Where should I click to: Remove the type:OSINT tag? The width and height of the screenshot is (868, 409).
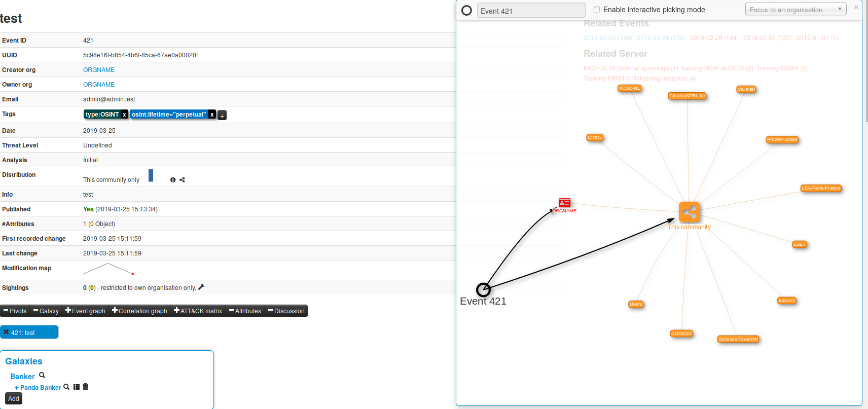(124, 115)
